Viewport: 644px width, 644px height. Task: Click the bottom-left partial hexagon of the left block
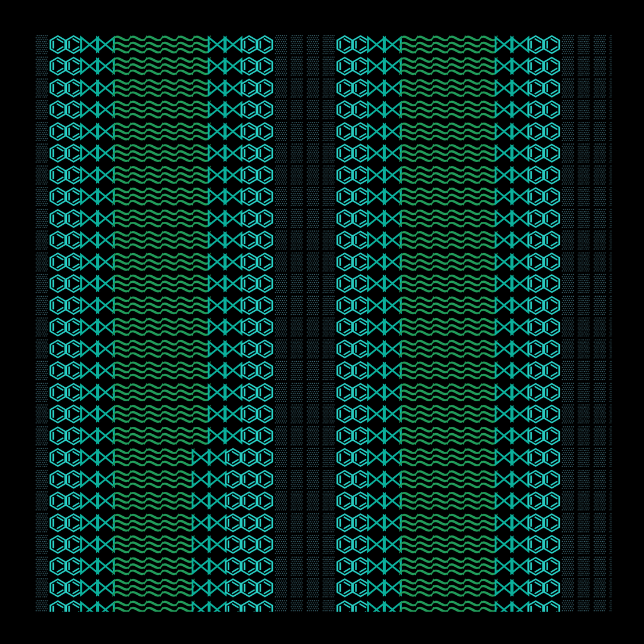[x=57, y=606]
